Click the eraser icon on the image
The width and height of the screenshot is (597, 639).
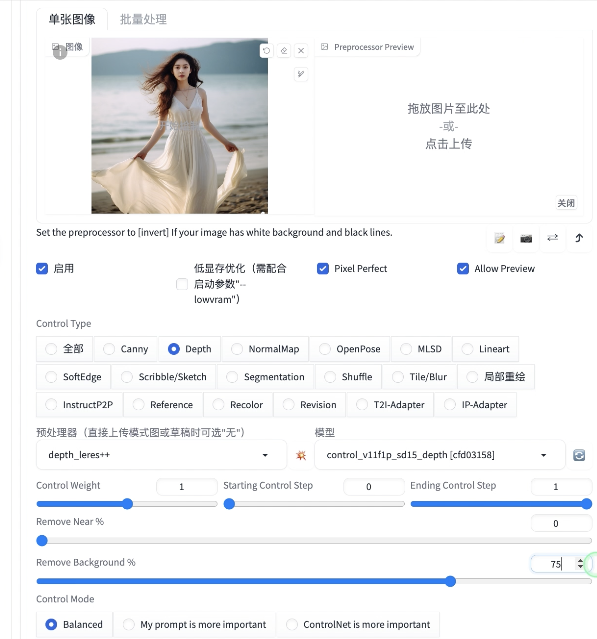[284, 51]
